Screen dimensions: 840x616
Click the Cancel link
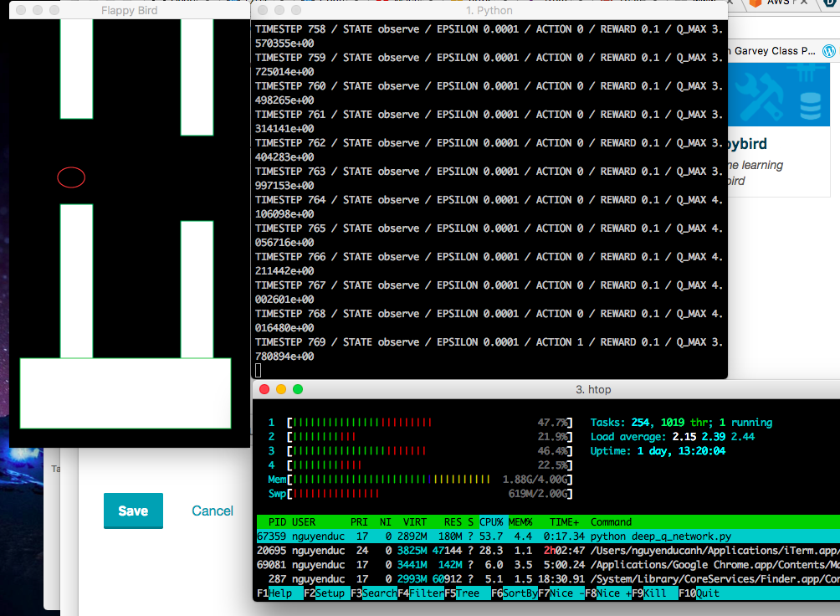click(213, 511)
